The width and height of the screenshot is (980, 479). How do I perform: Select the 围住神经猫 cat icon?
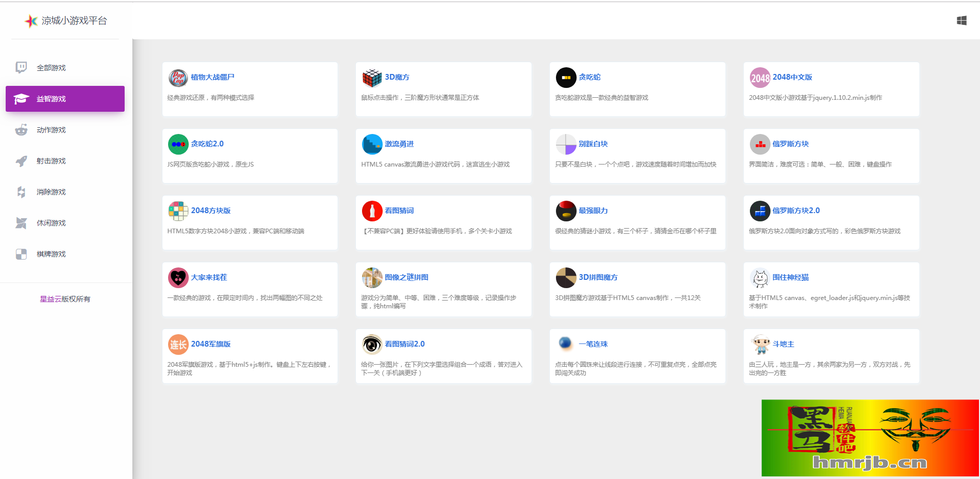click(x=760, y=278)
